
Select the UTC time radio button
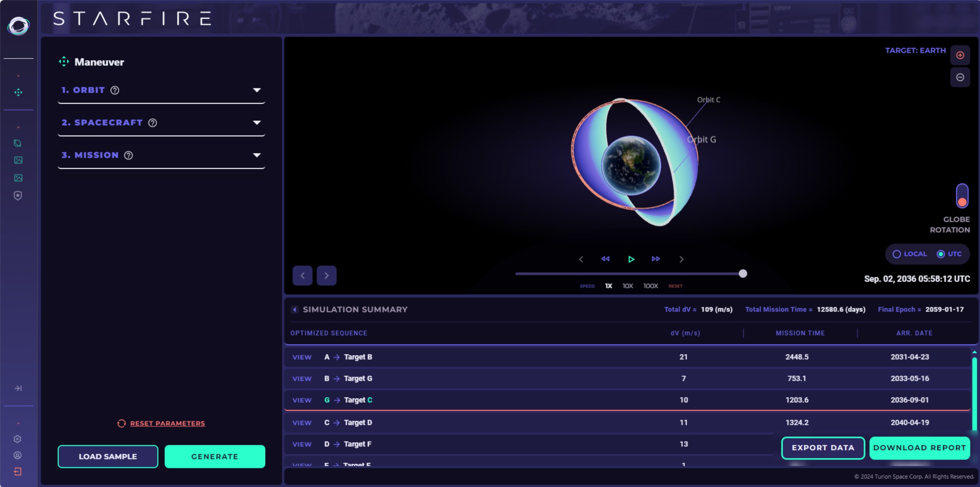pos(941,254)
